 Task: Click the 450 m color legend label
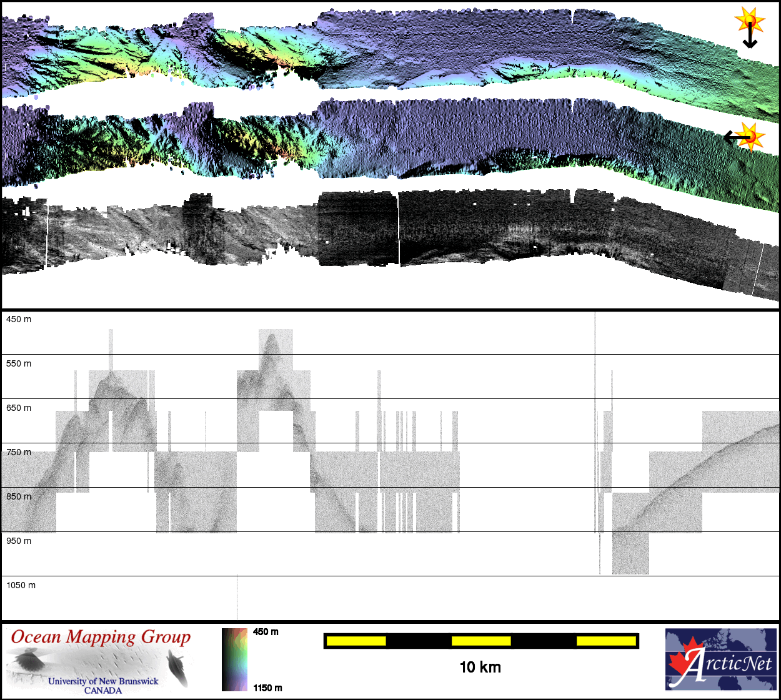pos(266,632)
